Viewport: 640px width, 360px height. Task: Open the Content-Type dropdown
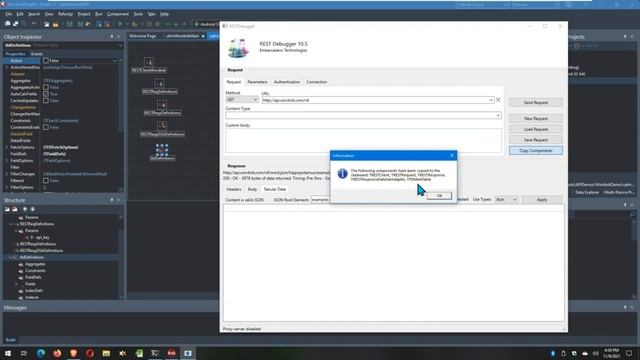tap(498, 116)
